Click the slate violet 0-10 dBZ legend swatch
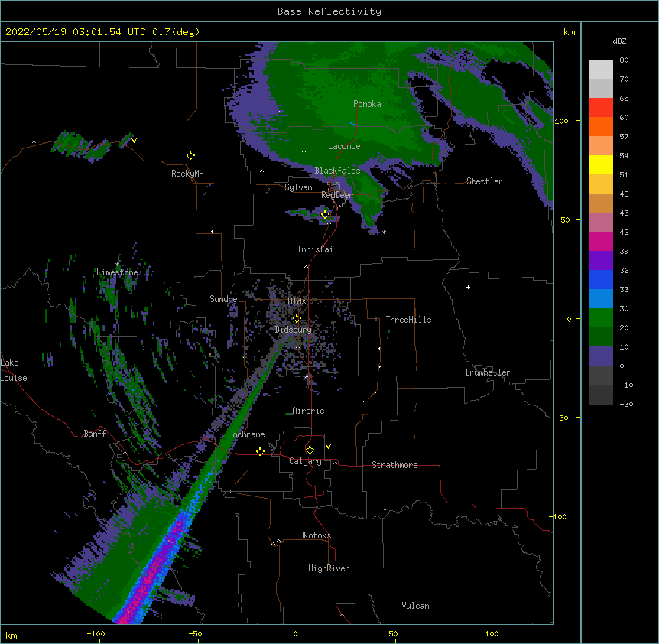This screenshot has width=659, height=644. pos(601,356)
